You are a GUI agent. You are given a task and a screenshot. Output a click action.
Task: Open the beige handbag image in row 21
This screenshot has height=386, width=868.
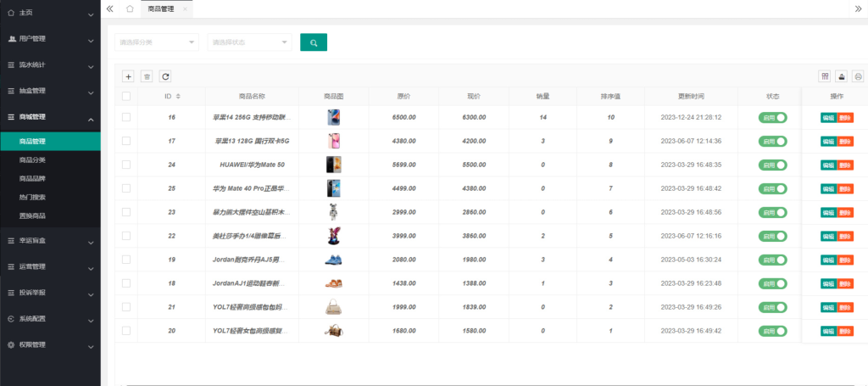(333, 307)
